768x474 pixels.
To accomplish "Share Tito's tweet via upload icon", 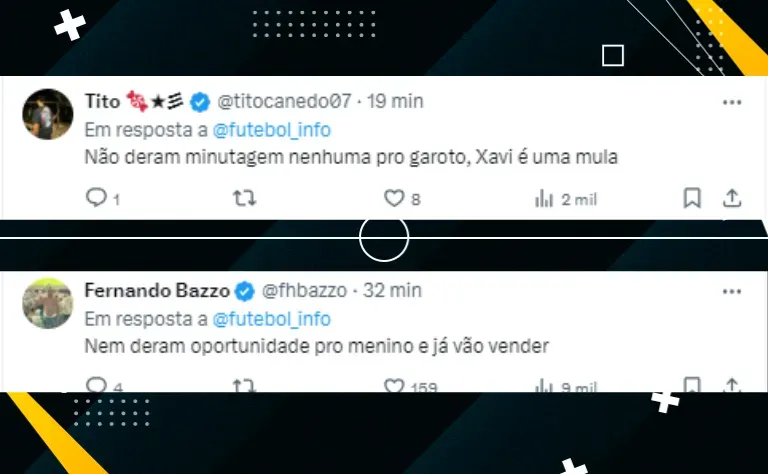I will pyautogui.click(x=732, y=198).
